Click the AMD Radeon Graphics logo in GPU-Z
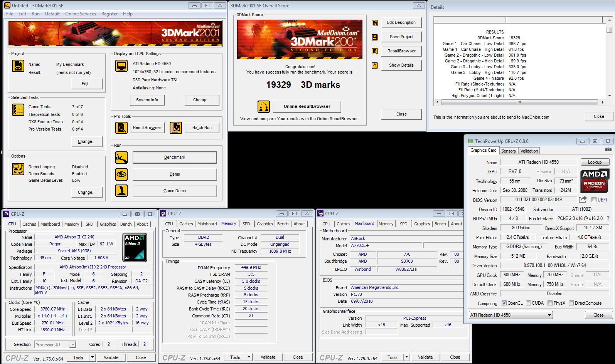Viewport: 615px width, 364px height. (x=594, y=180)
